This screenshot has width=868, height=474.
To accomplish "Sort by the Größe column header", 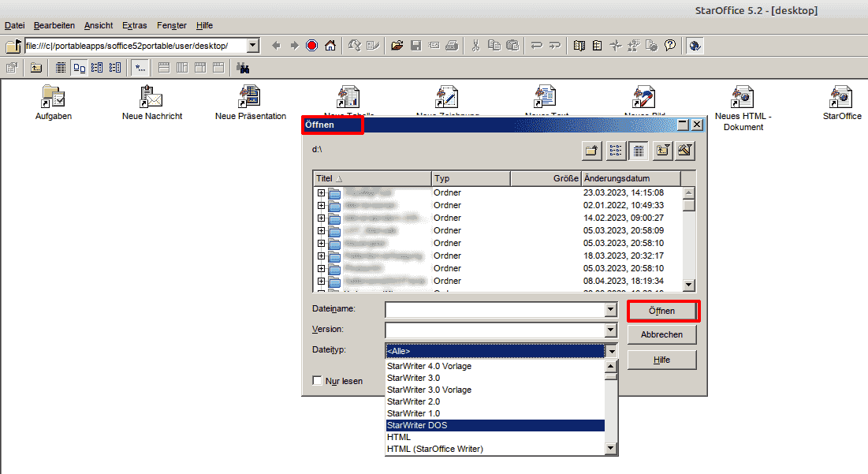I will (546, 178).
